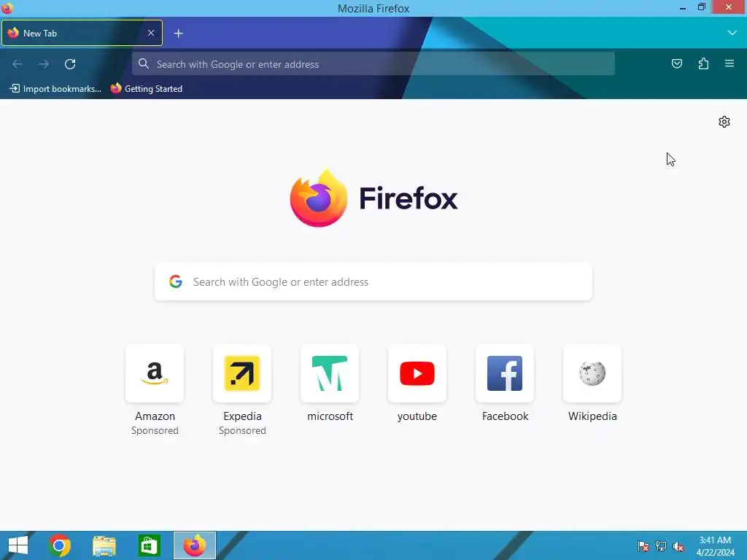Open the taskbar clock and date
This screenshot has width=747, height=560.
pyautogui.click(x=715, y=546)
